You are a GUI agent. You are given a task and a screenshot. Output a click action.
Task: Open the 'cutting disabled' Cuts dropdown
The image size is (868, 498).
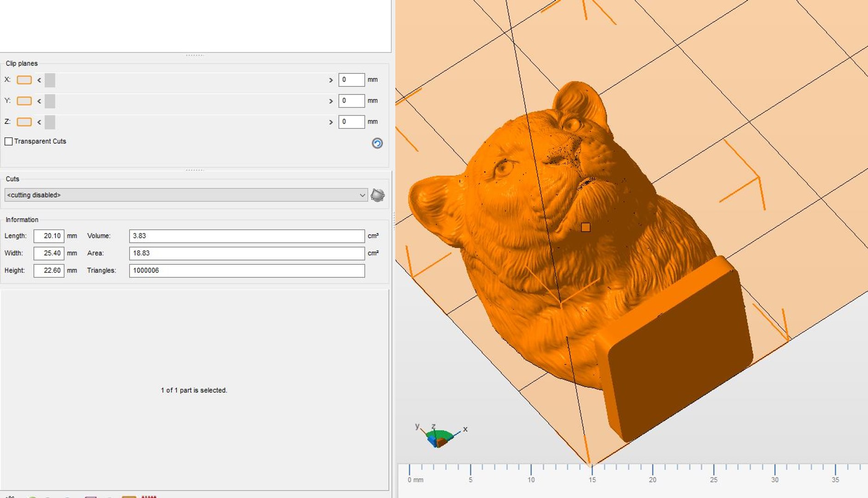(x=186, y=195)
